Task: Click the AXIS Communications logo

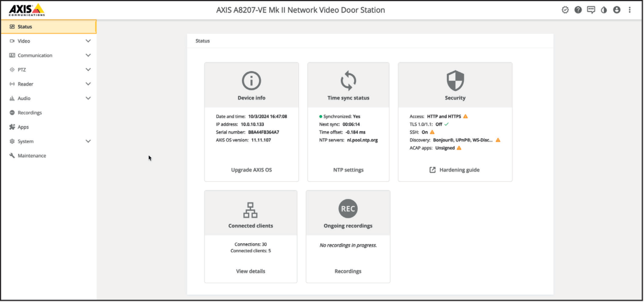Action: (27, 10)
